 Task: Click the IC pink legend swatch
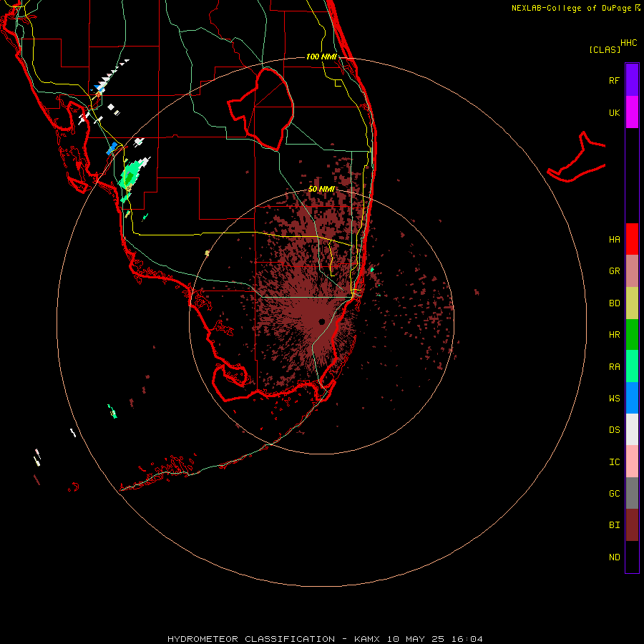point(632,462)
